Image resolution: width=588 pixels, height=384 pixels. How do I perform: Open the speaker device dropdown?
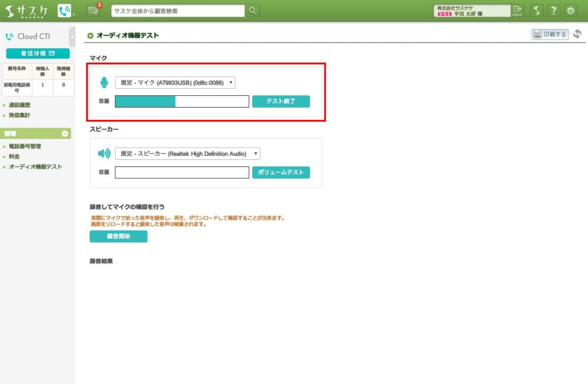(x=188, y=153)
